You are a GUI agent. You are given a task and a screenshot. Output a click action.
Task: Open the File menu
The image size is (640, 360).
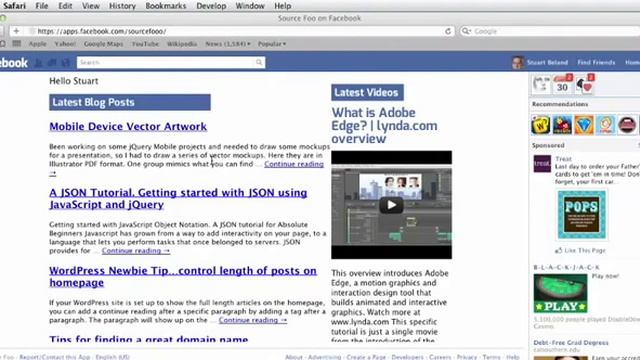(x=42, y=6)
